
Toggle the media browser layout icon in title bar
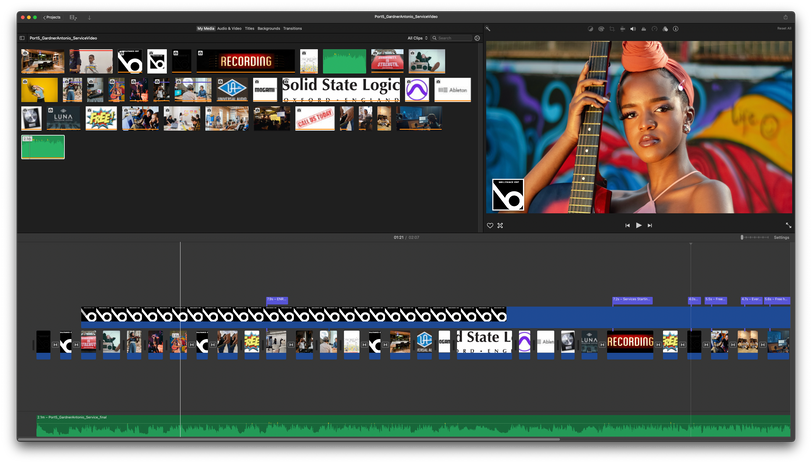(x=73, y=17)
